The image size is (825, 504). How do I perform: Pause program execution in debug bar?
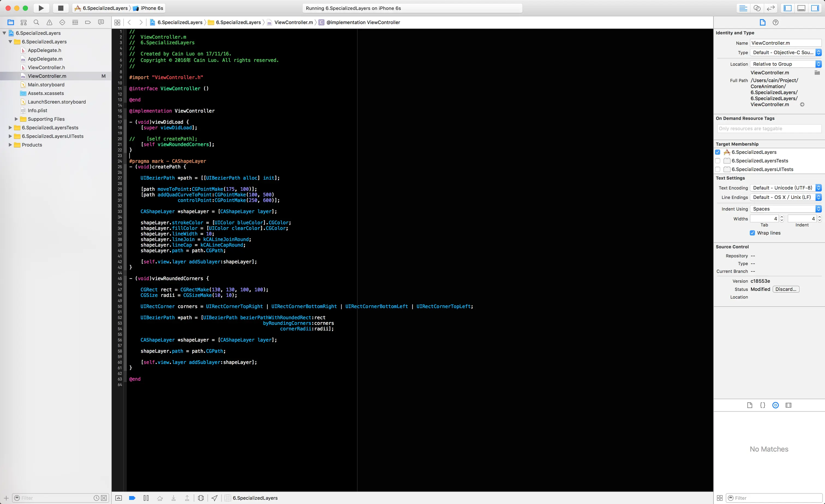146,498
